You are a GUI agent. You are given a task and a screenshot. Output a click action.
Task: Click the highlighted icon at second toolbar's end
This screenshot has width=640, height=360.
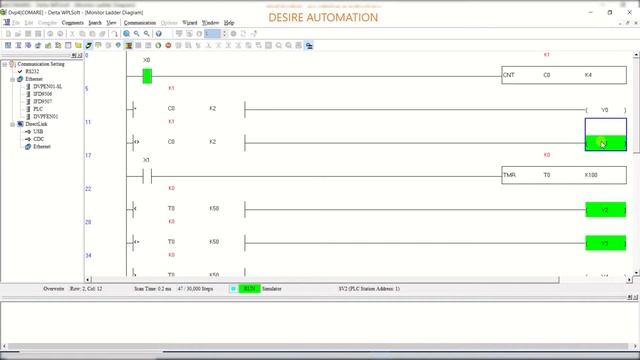[x=309, y=46]
